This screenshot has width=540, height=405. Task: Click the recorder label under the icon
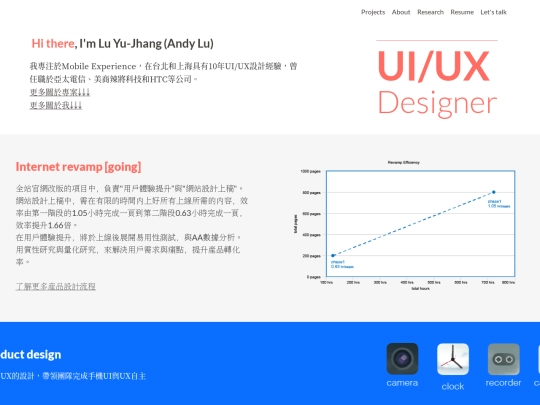pyautogui.click(x=503, y=383)
